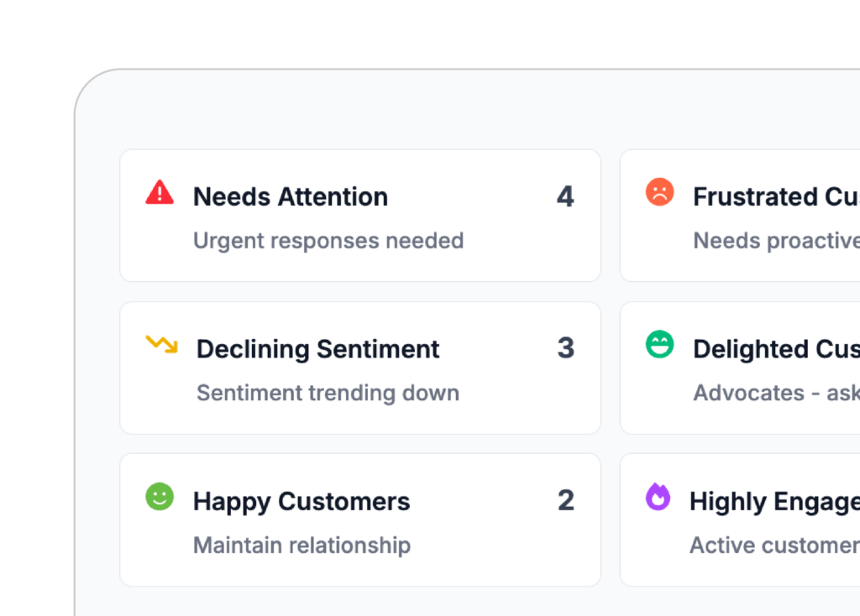The image size is (860, 616).
Task: Click the green laughing face icon
Action: (x=659, y=344)
